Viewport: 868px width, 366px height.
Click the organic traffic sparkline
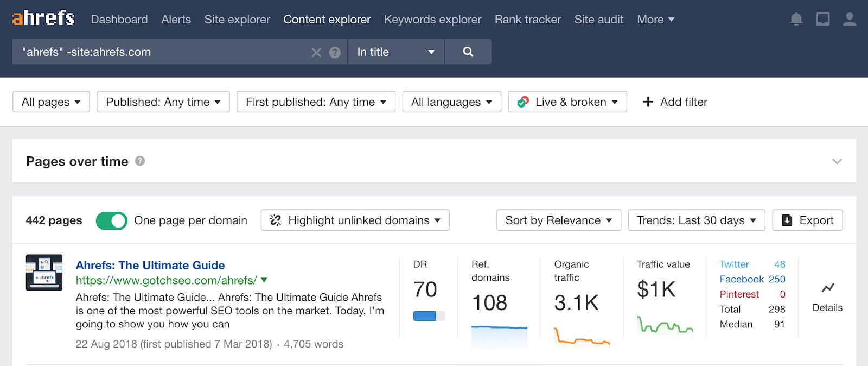point(582,336)
